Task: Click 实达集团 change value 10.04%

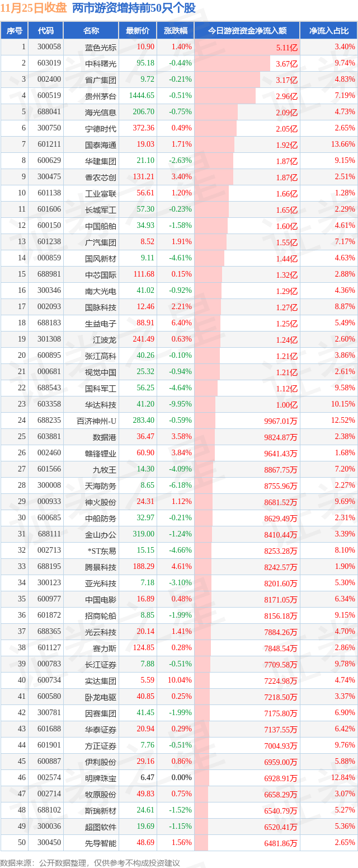Action: 180,680
